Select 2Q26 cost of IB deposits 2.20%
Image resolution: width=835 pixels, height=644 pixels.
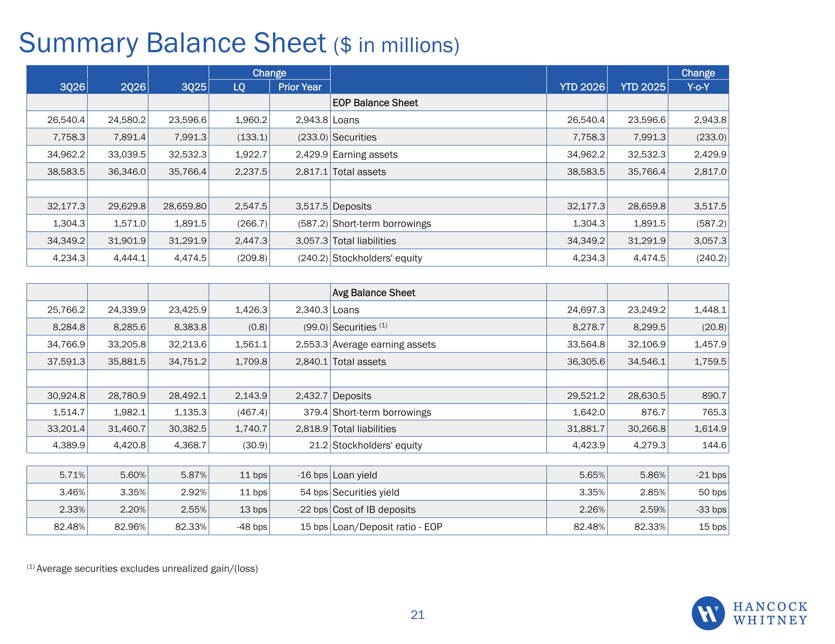click(x=133, y=509)
